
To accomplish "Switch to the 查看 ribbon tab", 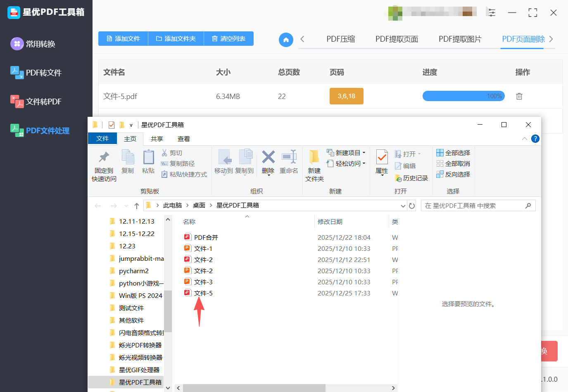I will coord(184,139).
